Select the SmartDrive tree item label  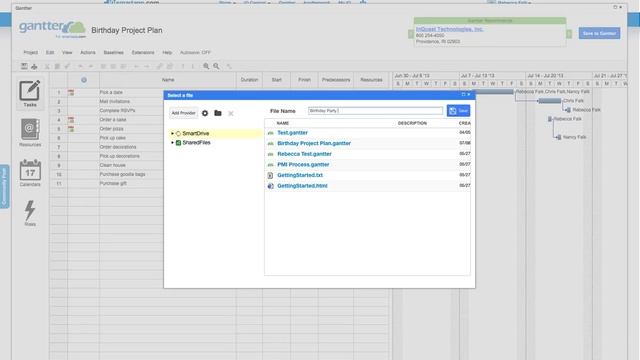coord(196,133)
